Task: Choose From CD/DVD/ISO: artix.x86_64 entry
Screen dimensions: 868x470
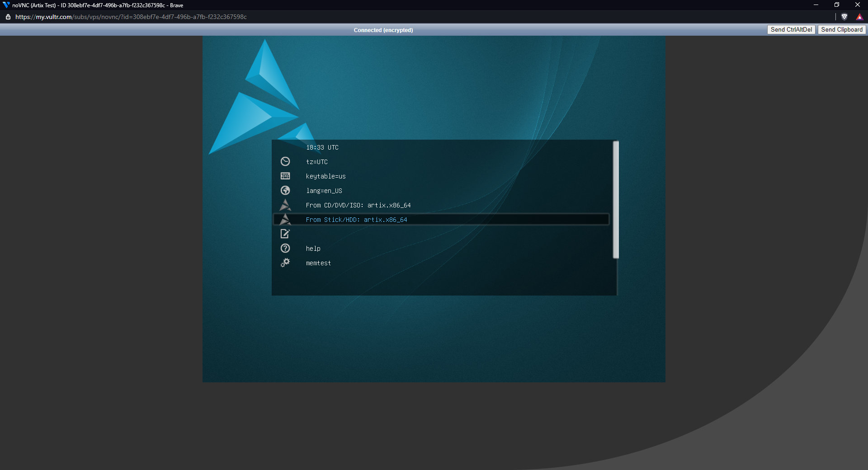Action: [x=358, y=205]
